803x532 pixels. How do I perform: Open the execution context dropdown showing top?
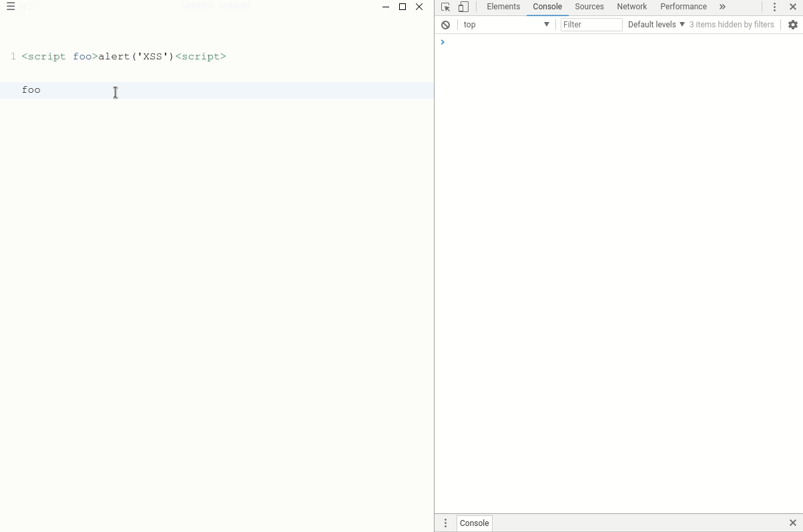coord(506,25)
